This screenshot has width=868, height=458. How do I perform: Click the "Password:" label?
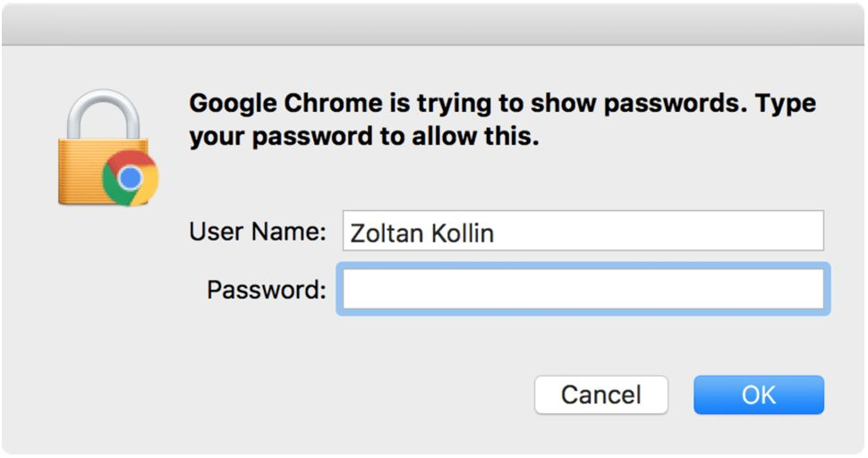(x=266, y=289)
